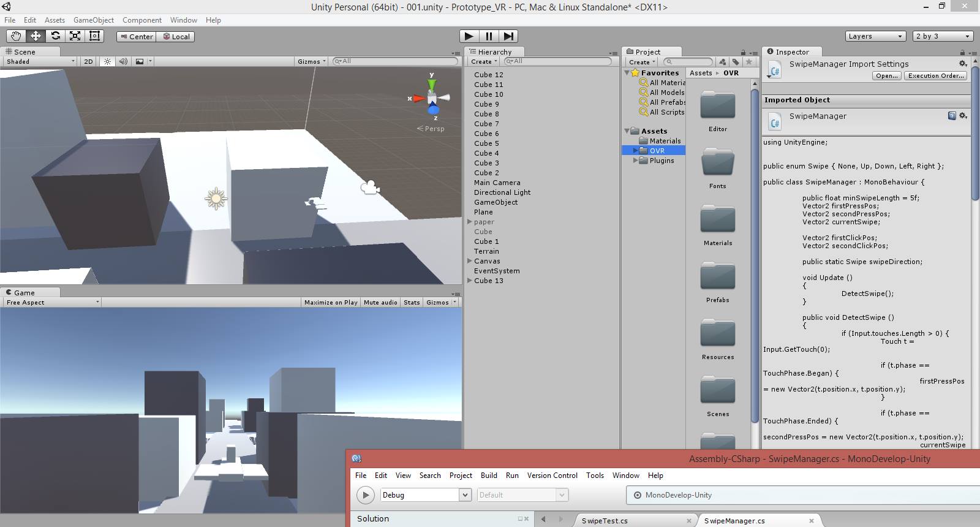Open the File menu in Unity
This screenshot has width=980, height=527.
[10, 20]
